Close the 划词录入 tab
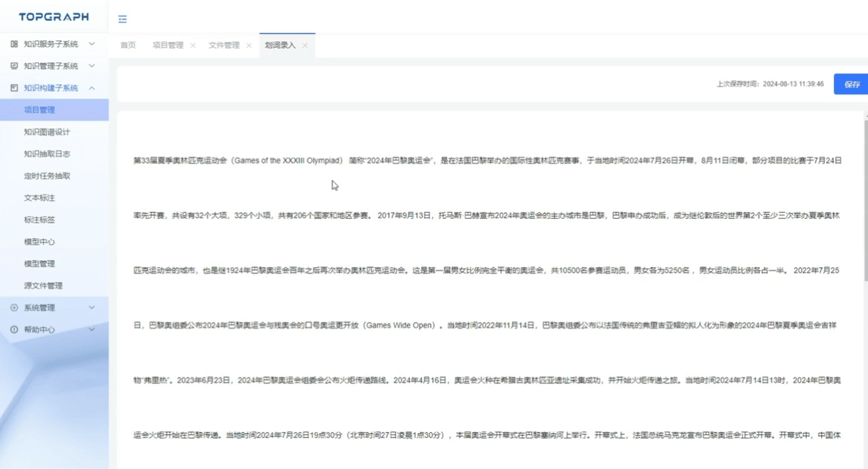Image resolution: width=868 pixels, height=469 pixels. click(x=305, y=45)
